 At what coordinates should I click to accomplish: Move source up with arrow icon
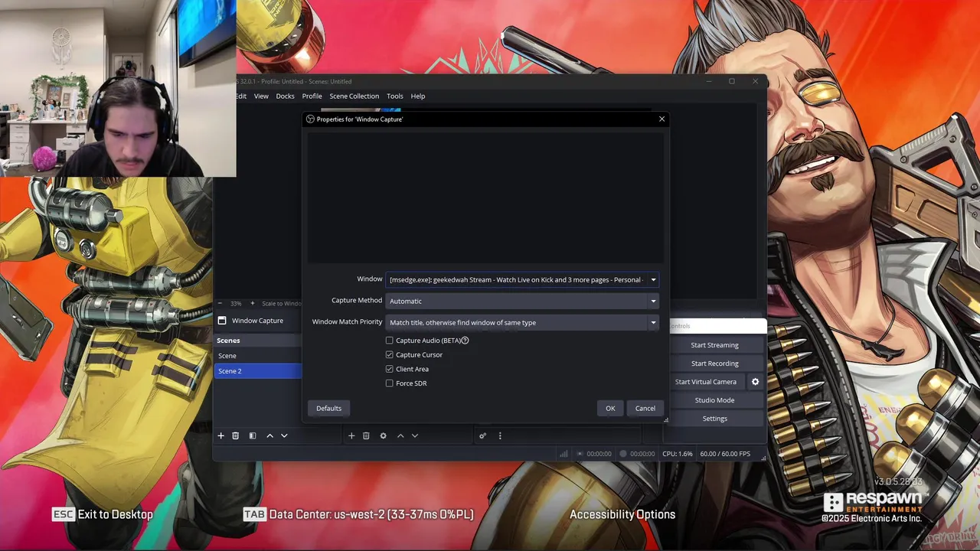pos(400,435)
